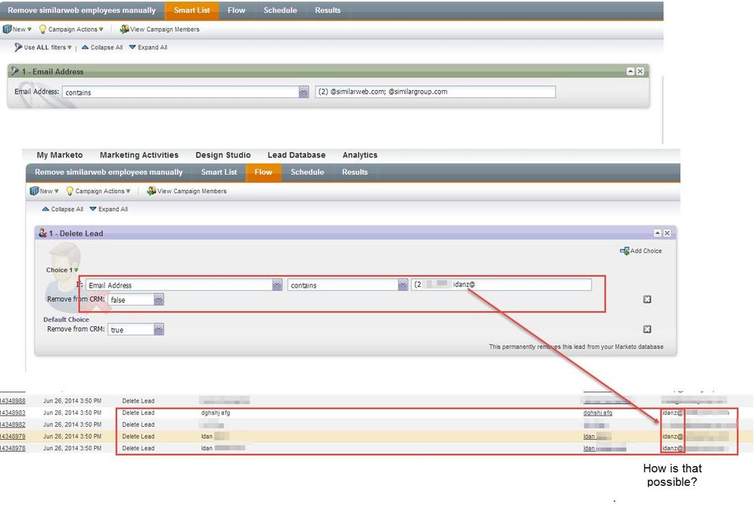This screenshot has width=756, height=532.
Task: Open Lead Database from navigation
Action: [x=296, y=155]
